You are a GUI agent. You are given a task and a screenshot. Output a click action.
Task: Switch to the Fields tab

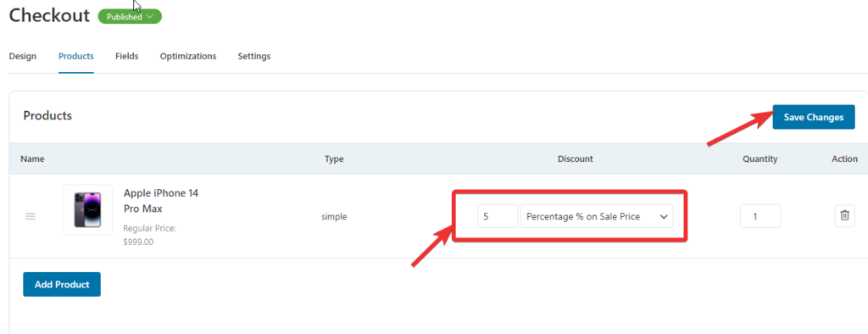coord(127,56)
